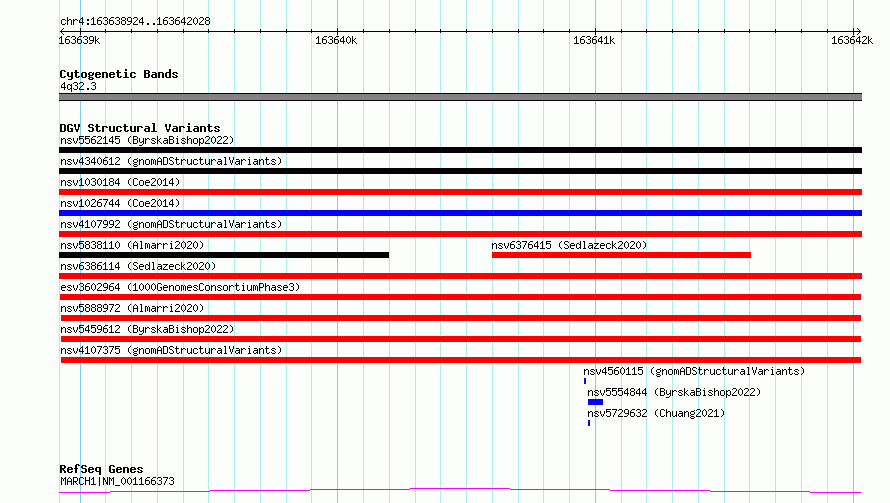Open esv3602964 (1000GenomesConsortiumPhase3) label
This screenshot has height=503, width=890.
(180, 287)
